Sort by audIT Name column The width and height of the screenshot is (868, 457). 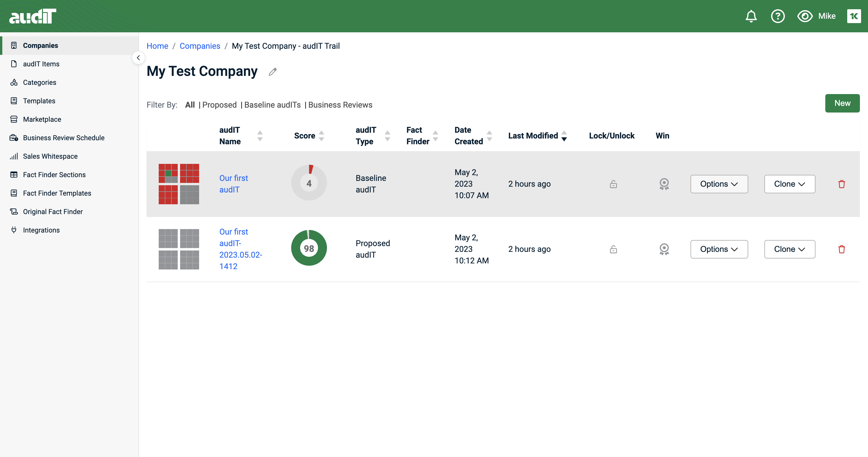pyautogui.click(x=260, y=136)
